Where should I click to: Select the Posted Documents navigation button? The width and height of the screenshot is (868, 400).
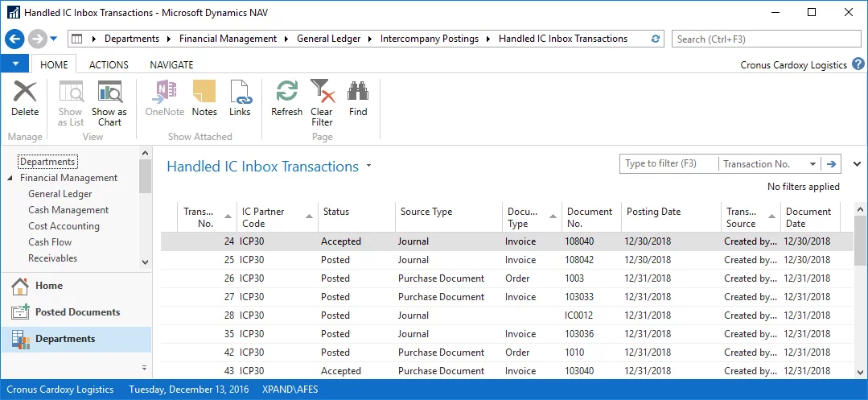[77, 312]
